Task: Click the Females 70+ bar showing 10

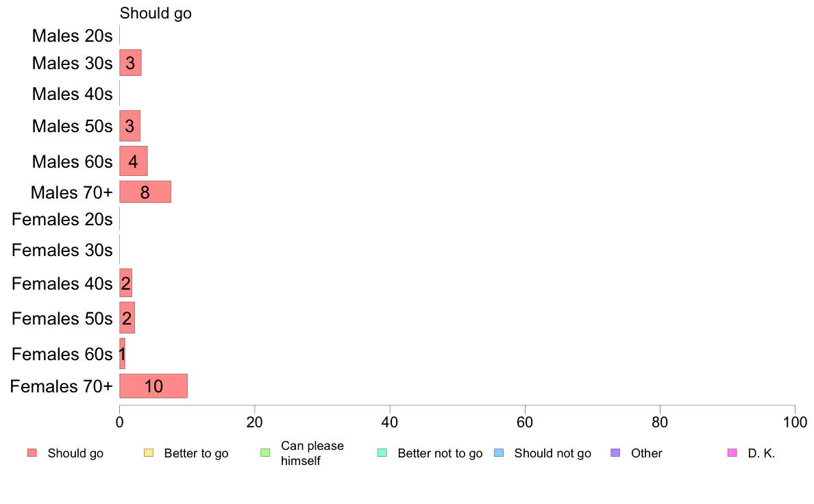Action: (153, 386)
